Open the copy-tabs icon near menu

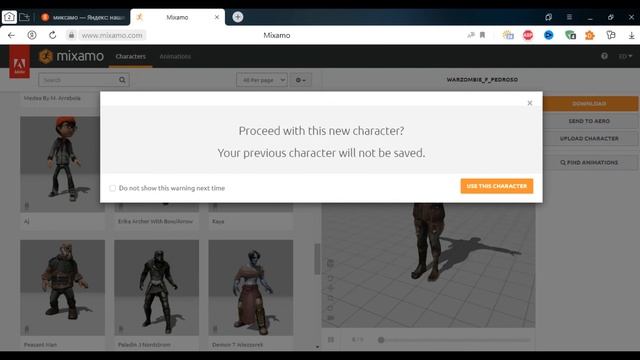pyautogui.click(x=549, y=17)
